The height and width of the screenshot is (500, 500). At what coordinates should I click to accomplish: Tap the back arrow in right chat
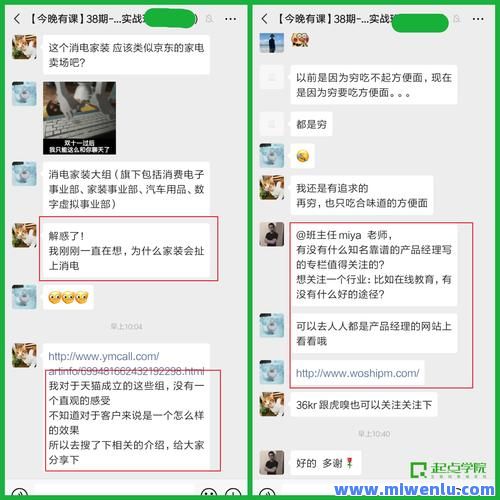click(x=264, y=19)
